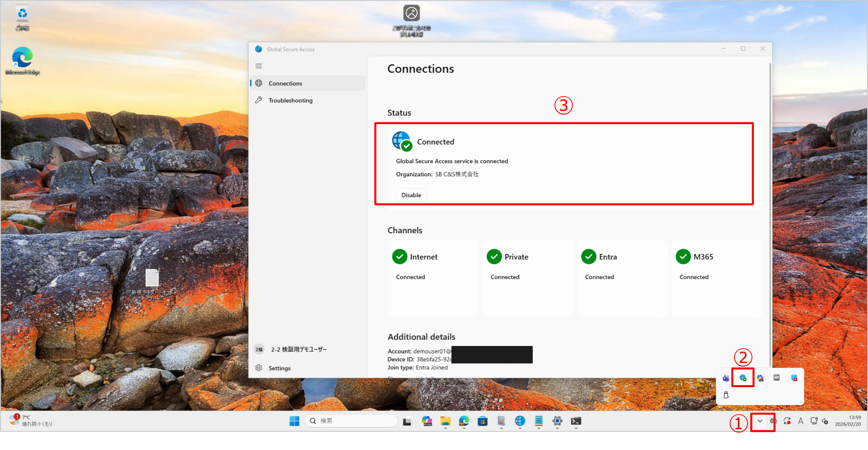Click the taskbar search box
Image resolution: width=868 pixels, height=450 pixels.
point(351,421)
